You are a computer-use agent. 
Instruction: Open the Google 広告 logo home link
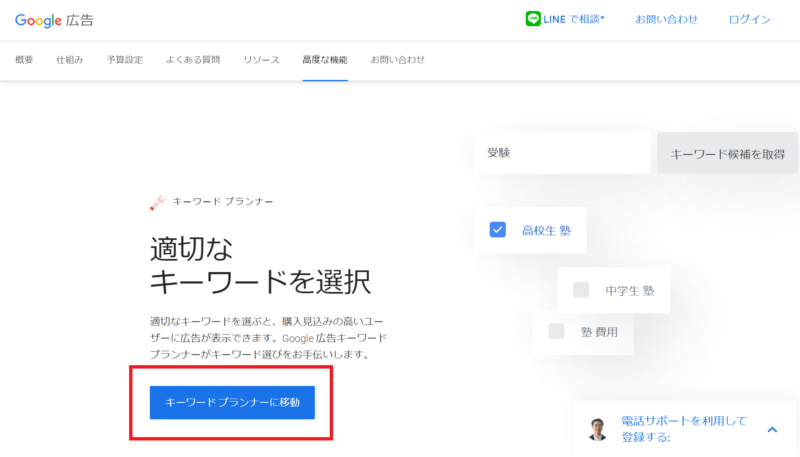coord(54,20)
